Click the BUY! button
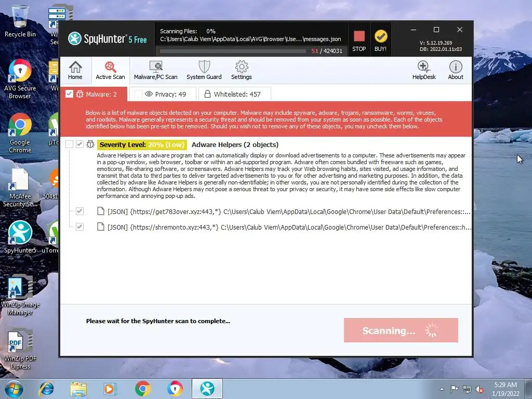Viewport: 532px width, 399px height. (380, 40)
